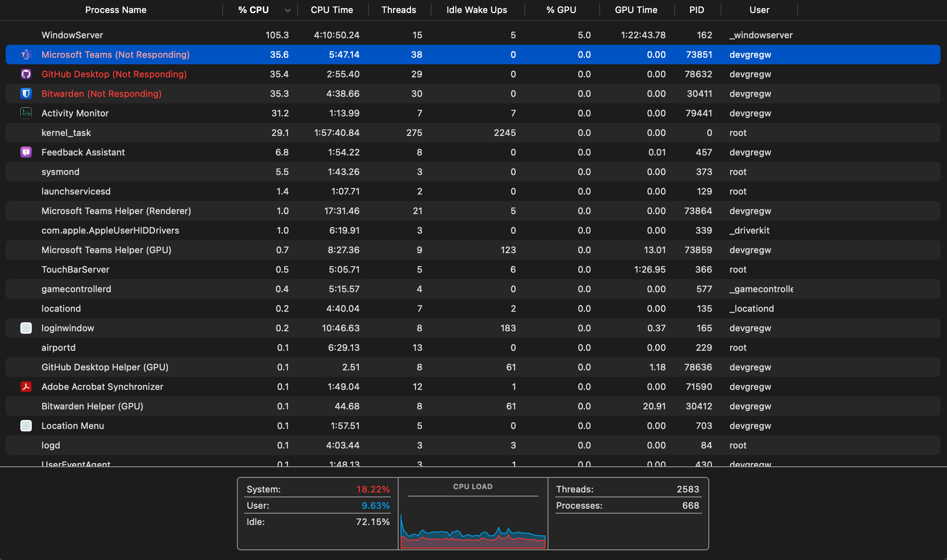This screenshot has width=947, height=560.
Task: Select Microsoft Teams Helper (Renderer) row
Action: [x=473, y=211]
